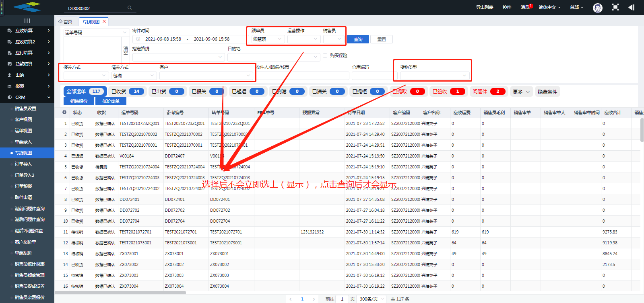Click the home icon tab 首页
Screen dimensions: 644x303
[x=65, y=22]
